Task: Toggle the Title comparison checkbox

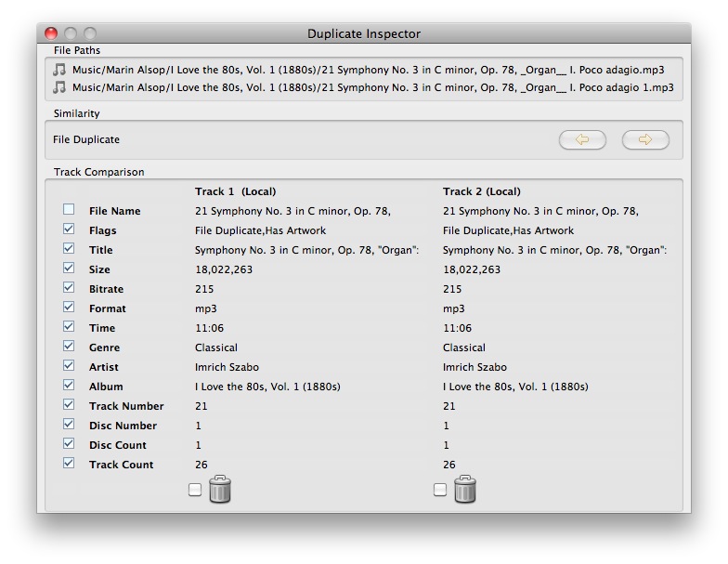Action: [x=69, y=249]
